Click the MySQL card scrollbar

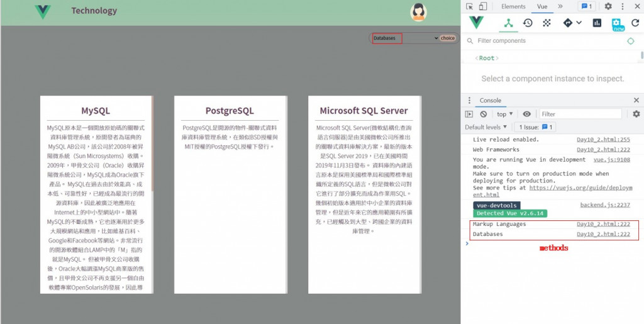[152, 143]
